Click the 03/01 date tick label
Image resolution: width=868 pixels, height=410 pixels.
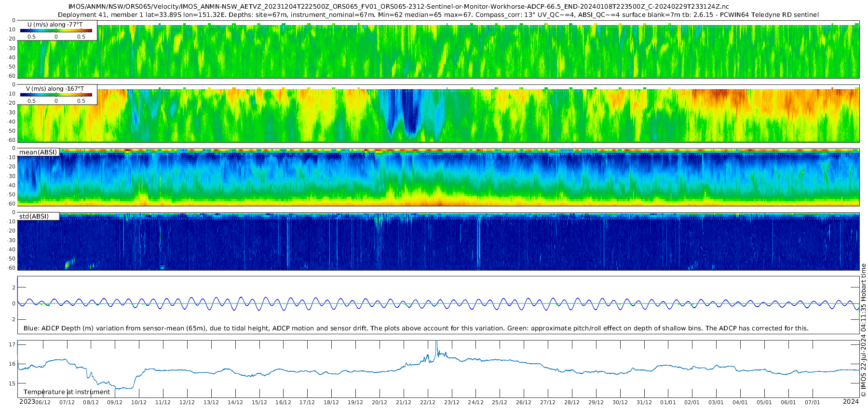coord(716,402)
